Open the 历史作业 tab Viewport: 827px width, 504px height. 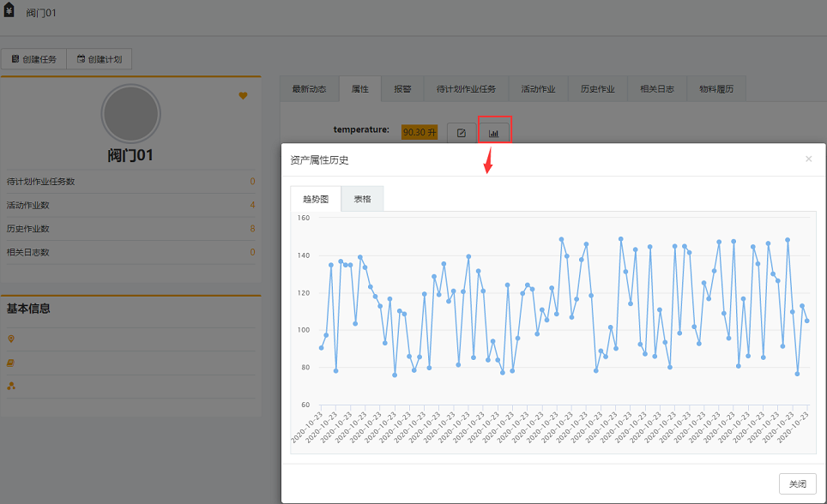coord(597,89)
